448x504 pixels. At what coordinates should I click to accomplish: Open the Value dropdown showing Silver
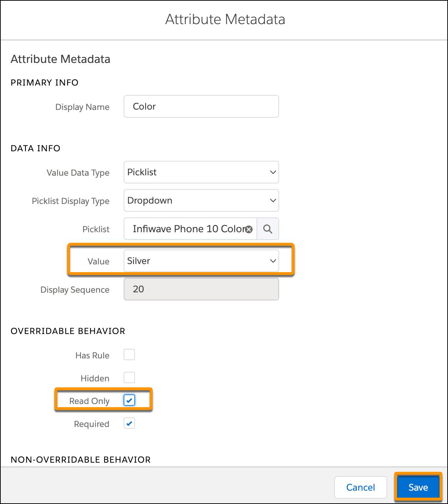pyautogui.click(x=201, y=261)
